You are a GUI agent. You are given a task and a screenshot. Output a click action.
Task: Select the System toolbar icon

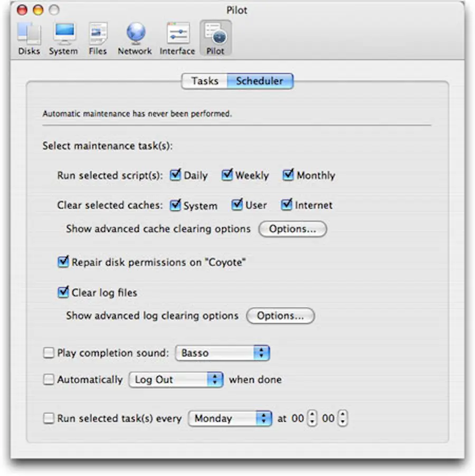click(x=63, y=34)
